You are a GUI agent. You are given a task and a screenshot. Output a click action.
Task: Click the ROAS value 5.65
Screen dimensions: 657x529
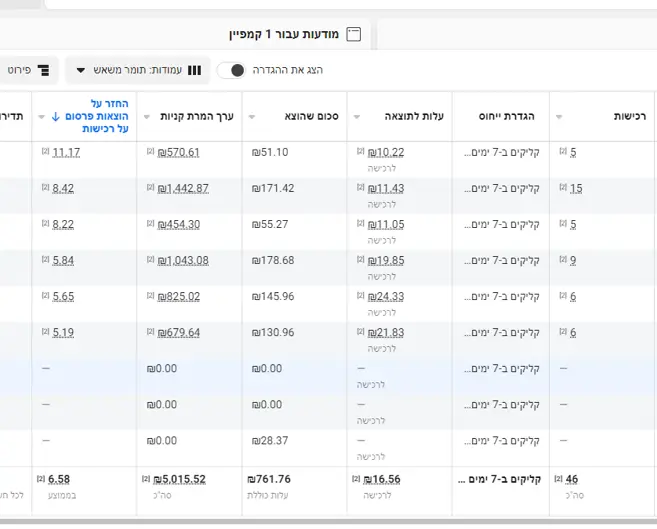(63, 297)
